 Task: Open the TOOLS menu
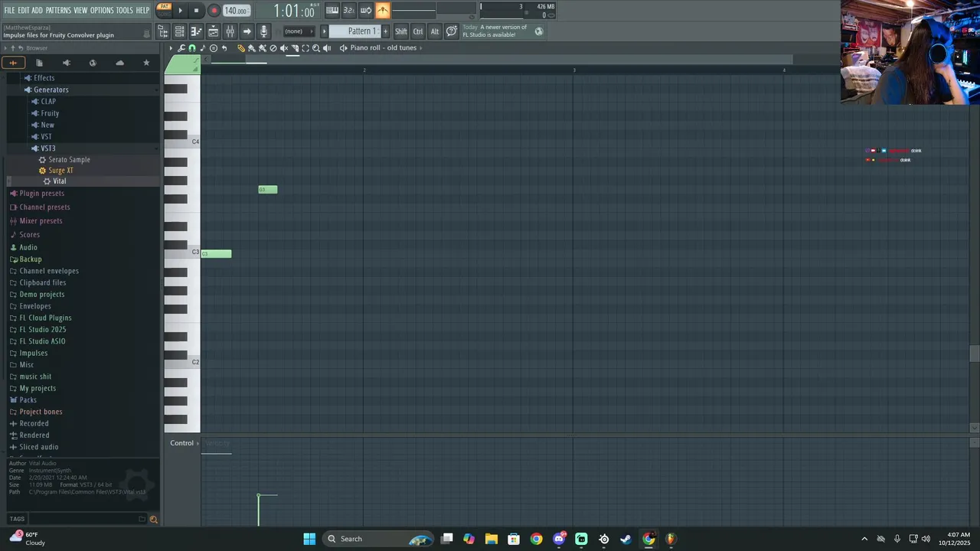125,10
